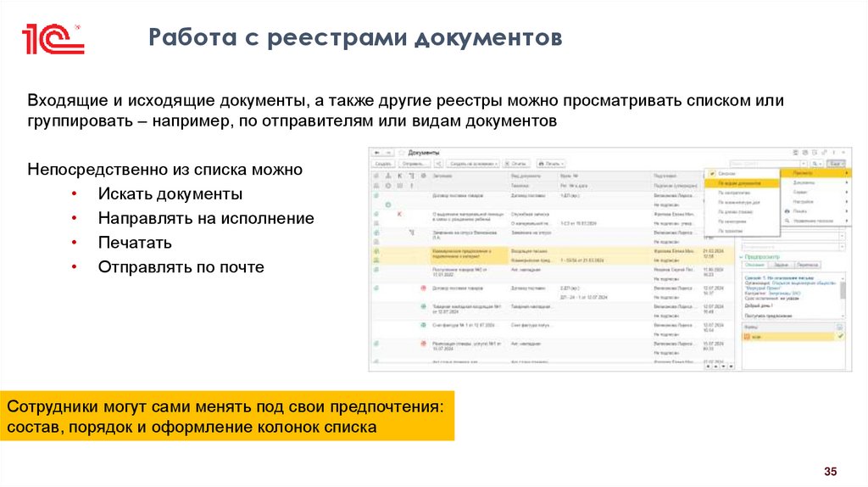Click the Отчеты button
Screen dimensions: 868x487
[516, 164]
